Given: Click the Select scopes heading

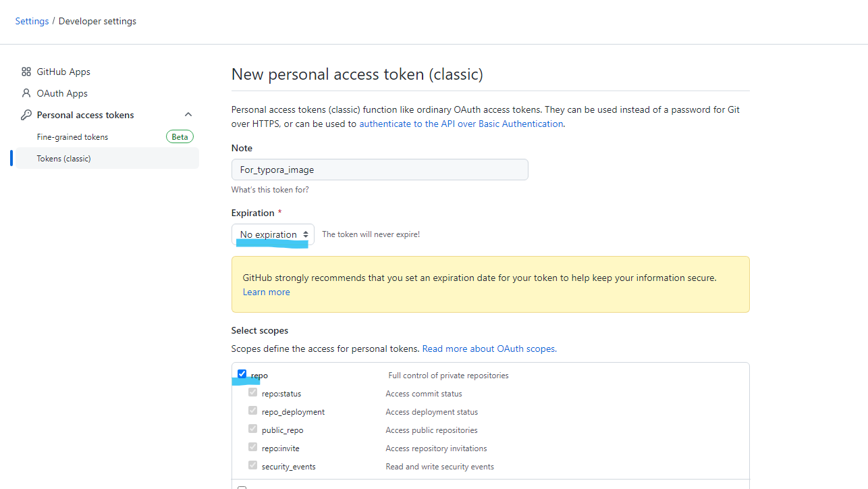Looking at the screenshot, I should tap(260, 330).
